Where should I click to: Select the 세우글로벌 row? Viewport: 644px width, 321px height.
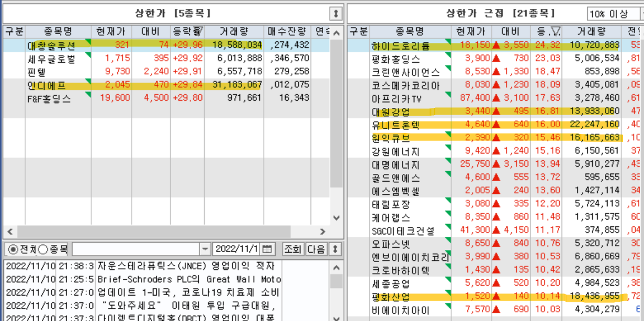pyautogui.click(x=166, y=58)
